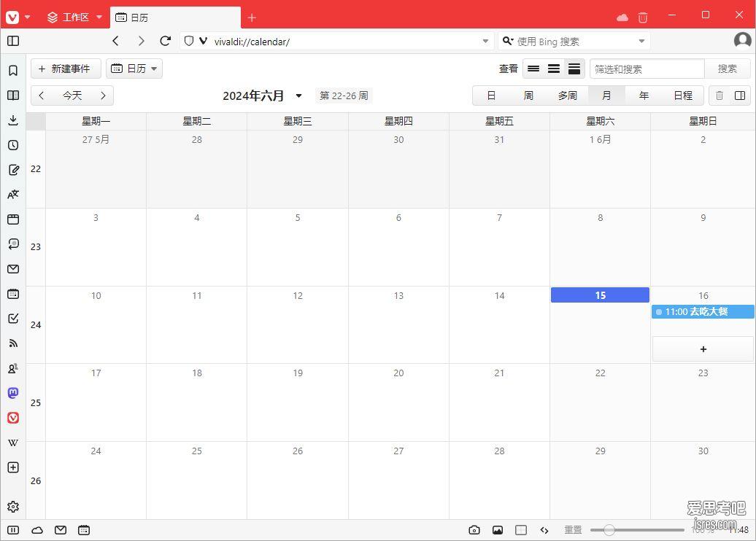Click the sync cloud icon in status bar
This screenshot has width=756, height=541.
[37, 530]
